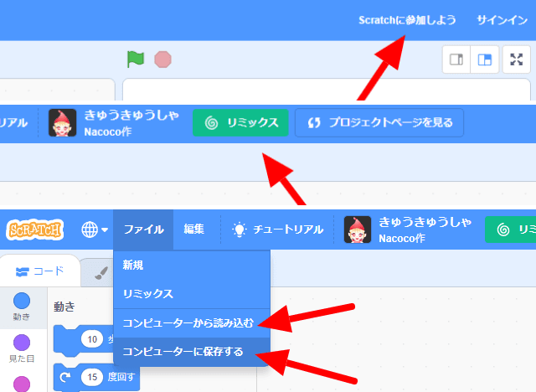Click the red stop sign button
Image resolution: width=536 pixels, height=392 pixels.
162,59
